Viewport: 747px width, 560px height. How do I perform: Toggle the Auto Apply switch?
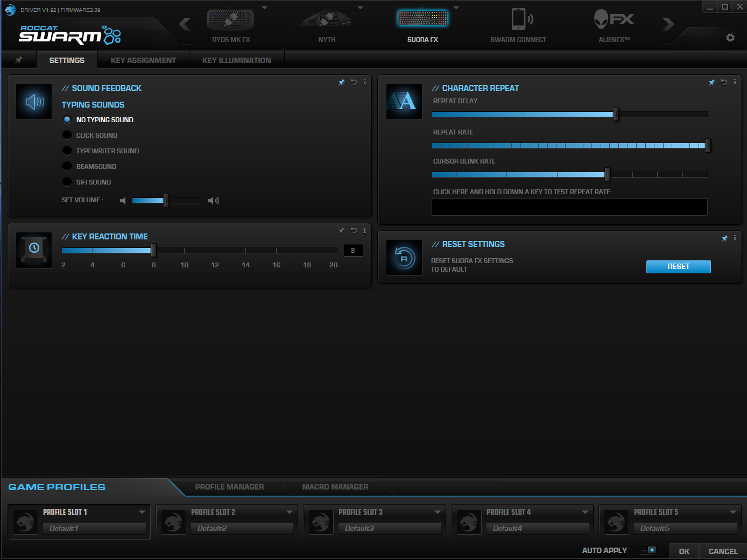[647, 550]
